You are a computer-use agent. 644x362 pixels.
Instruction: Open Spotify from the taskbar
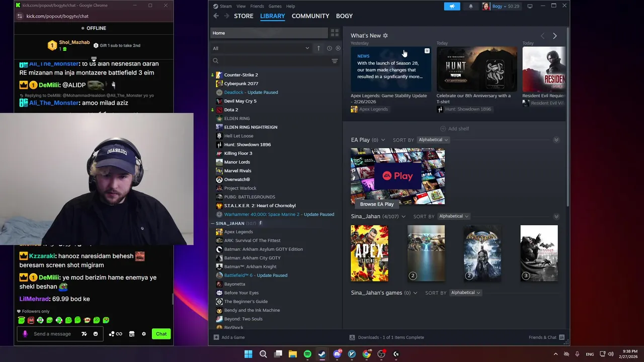(307, 354)
